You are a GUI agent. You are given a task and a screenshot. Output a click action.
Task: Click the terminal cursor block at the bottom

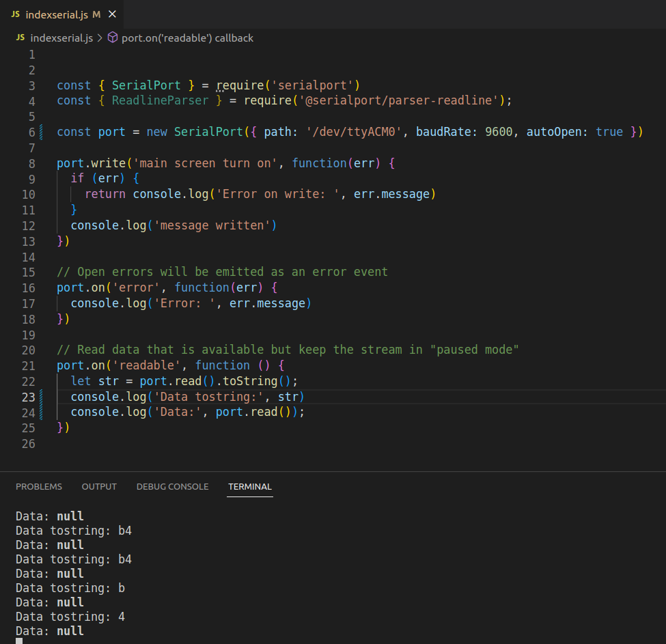pyautogui.click(x=19, y=641)
